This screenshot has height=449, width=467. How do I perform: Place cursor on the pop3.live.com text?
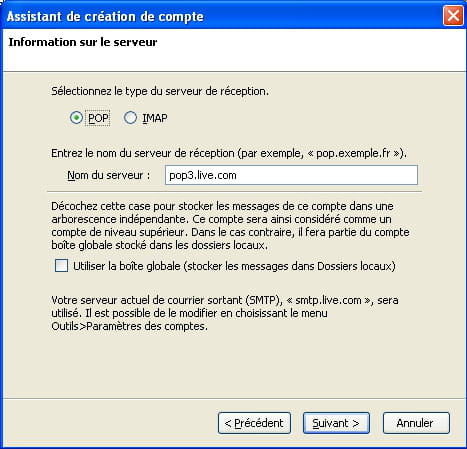click(x=203, y=175)
